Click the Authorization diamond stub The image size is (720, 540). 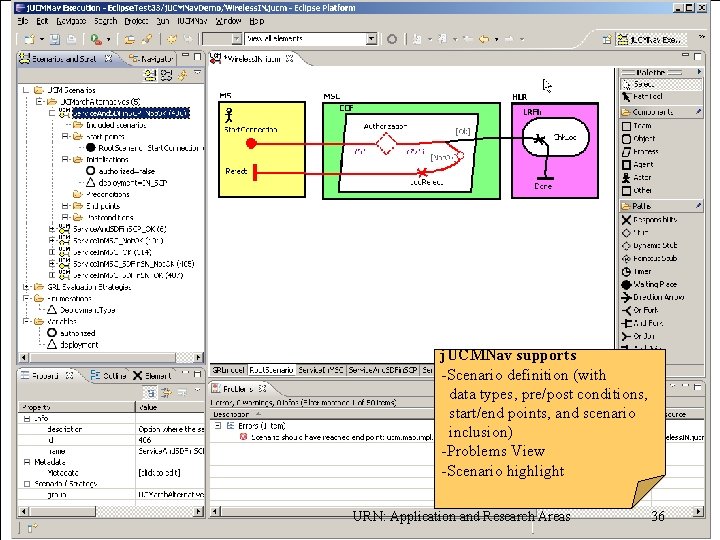point(385,144)
